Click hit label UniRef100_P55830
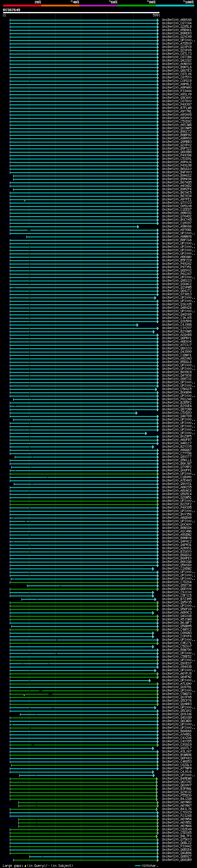197x868 pixels. (x=176, y=796)
